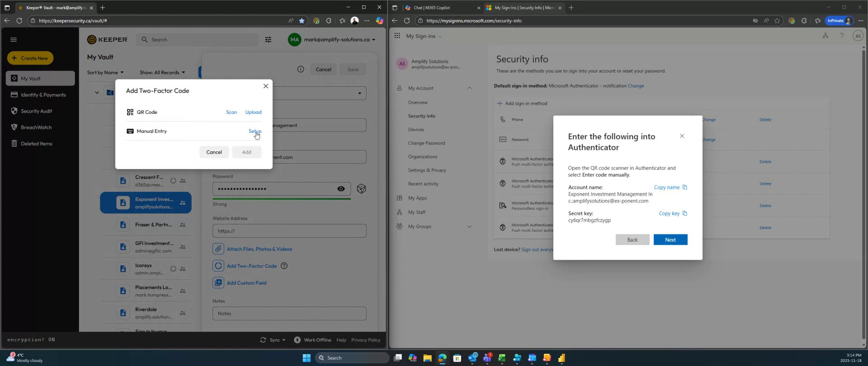Click the Keeper Search field
The image size is (868, 366).
(x=197, y=40)
